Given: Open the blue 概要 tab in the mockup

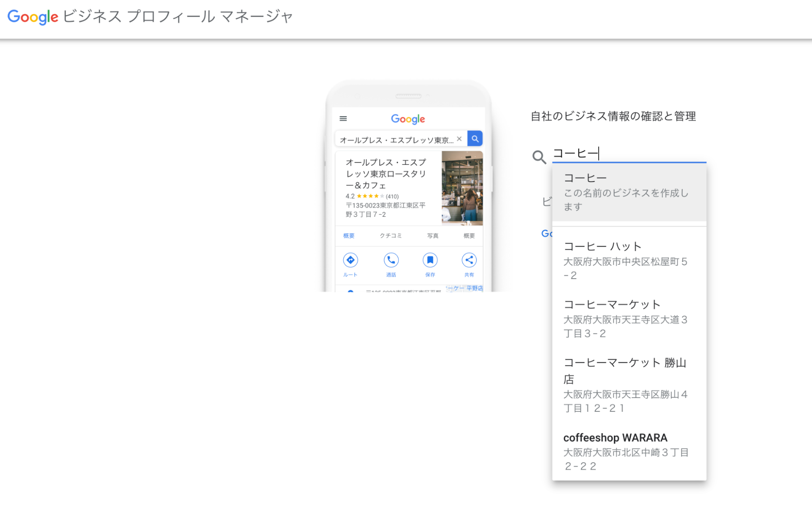Looking at the screenshot, I should (x=349, y=236).
